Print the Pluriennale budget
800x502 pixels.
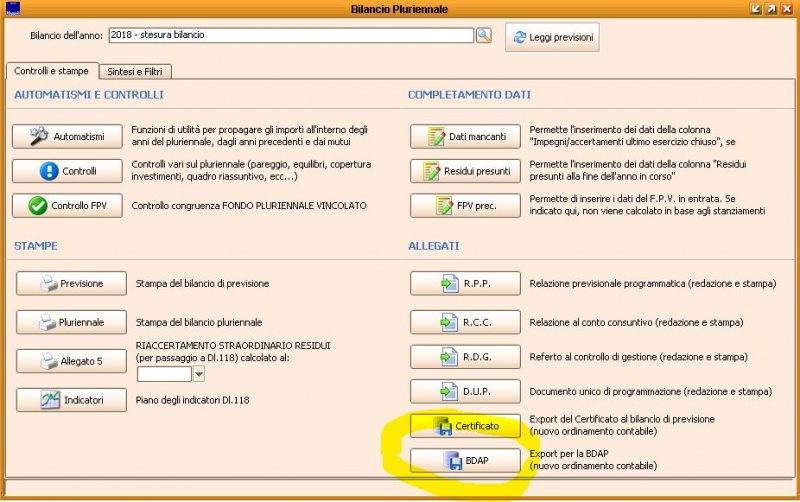(72, 323)
